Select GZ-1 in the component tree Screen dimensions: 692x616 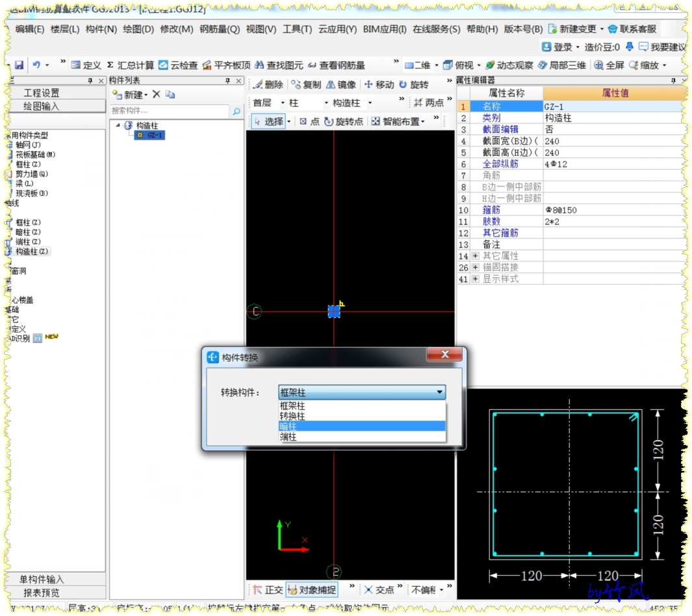150,135
